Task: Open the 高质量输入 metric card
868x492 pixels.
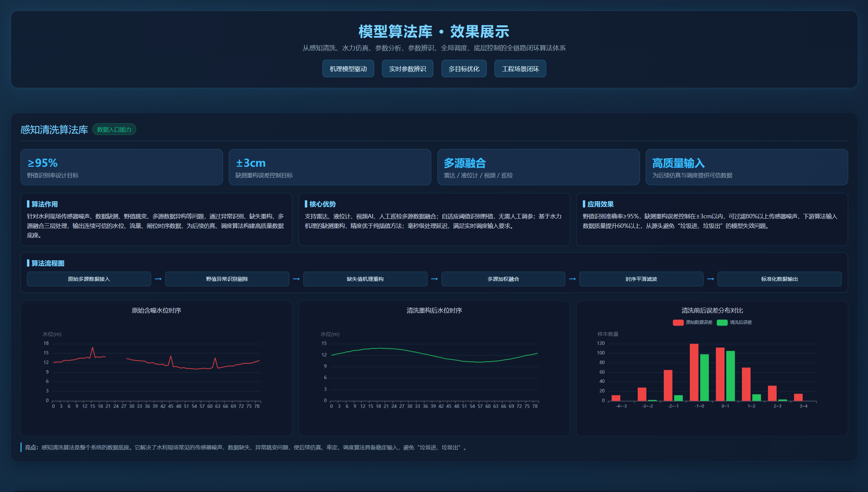Action: point(747,167)
